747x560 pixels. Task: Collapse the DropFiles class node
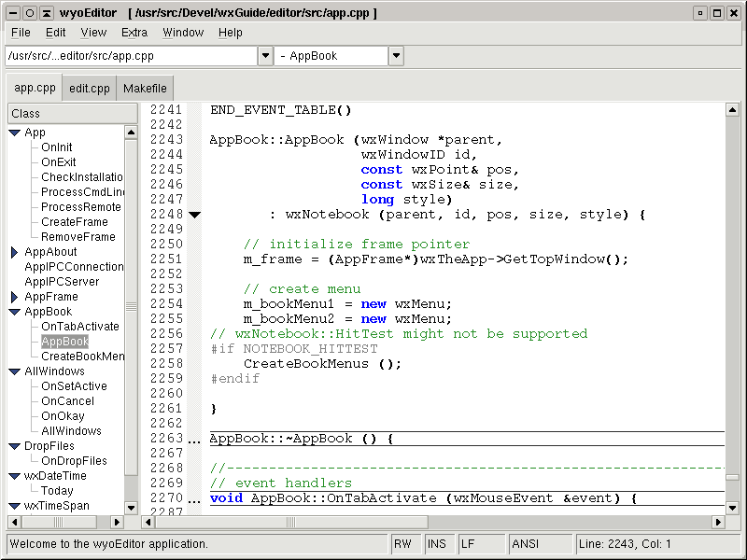pyautogui.click(x=14, y=446)
